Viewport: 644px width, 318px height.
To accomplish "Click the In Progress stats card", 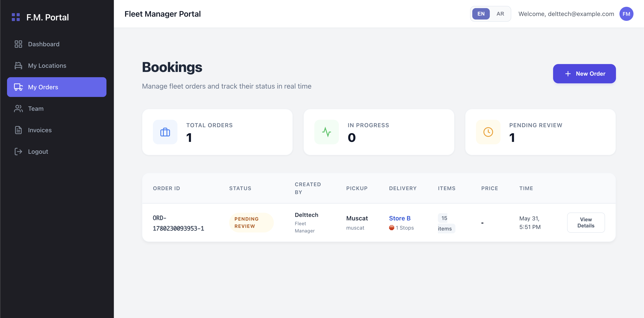I will (x=379, y=132).
